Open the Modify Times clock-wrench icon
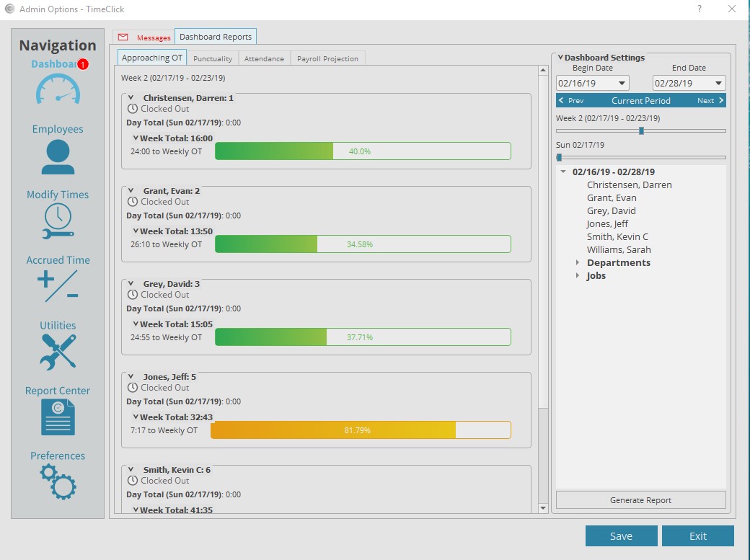 tap(58, 221)
